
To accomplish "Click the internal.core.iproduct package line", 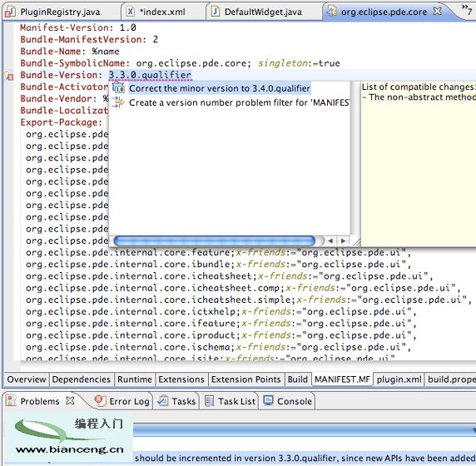I will (x=221, y=335).
